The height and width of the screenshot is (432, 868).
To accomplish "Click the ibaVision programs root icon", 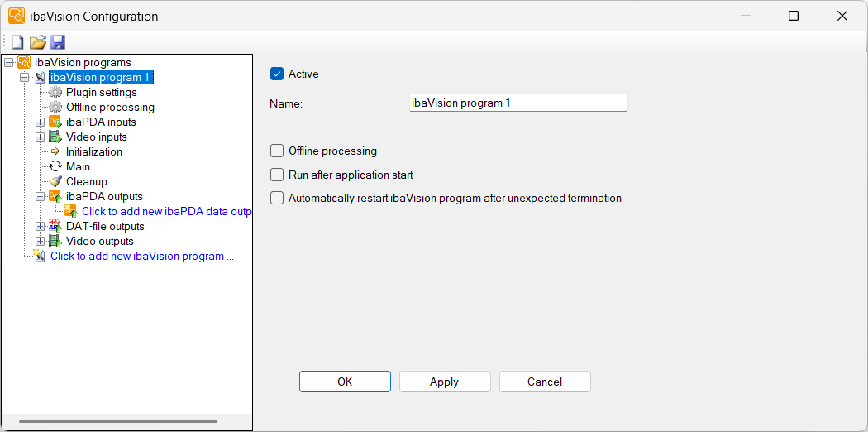I will pyautogui.click(x=24, y=62).
